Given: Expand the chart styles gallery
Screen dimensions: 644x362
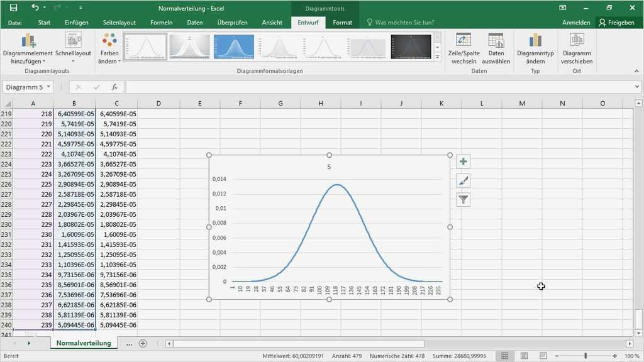Looking at the screenshot, I should pos(437,57).
